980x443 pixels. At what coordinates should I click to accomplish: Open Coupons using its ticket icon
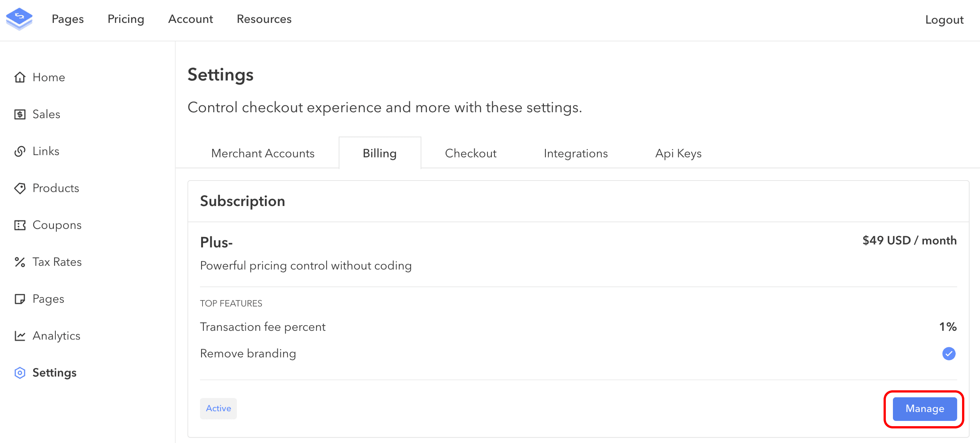20,225
